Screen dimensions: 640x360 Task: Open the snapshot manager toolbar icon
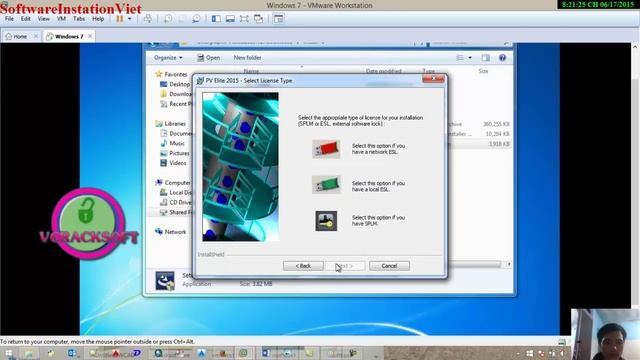196,19
